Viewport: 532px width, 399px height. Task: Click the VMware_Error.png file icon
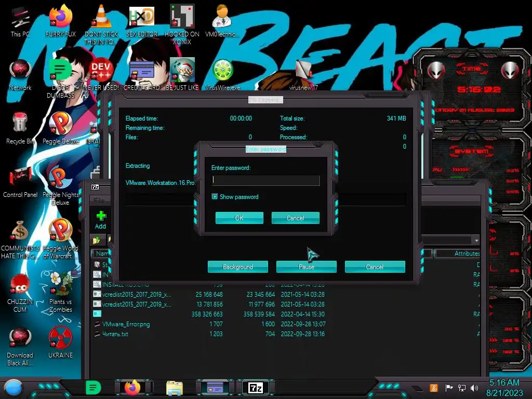(97, 324)
